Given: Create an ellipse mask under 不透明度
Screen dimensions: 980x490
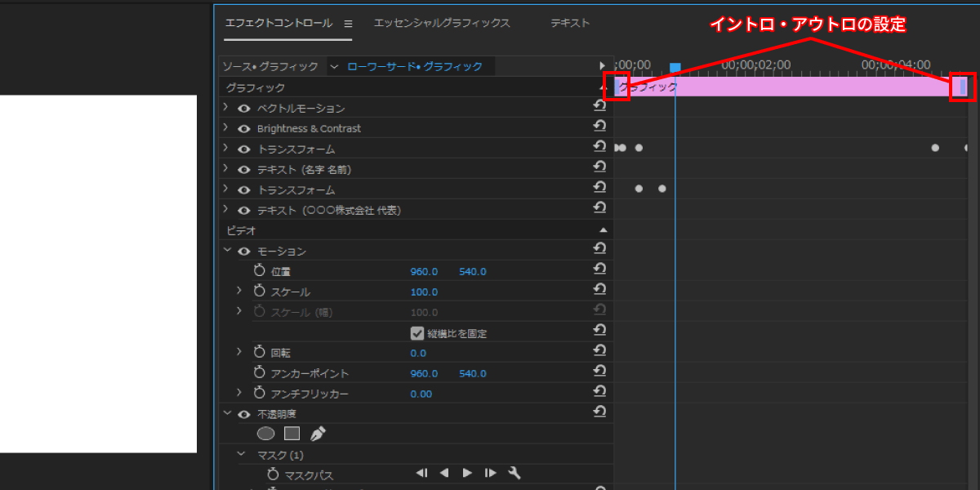Looking at the screenshot, I should (x=266, y=434).
